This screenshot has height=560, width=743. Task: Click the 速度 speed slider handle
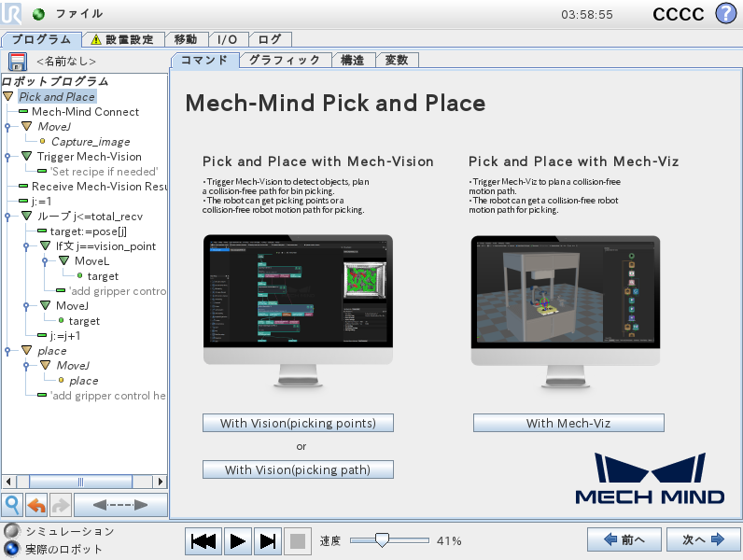pos(382,540)
